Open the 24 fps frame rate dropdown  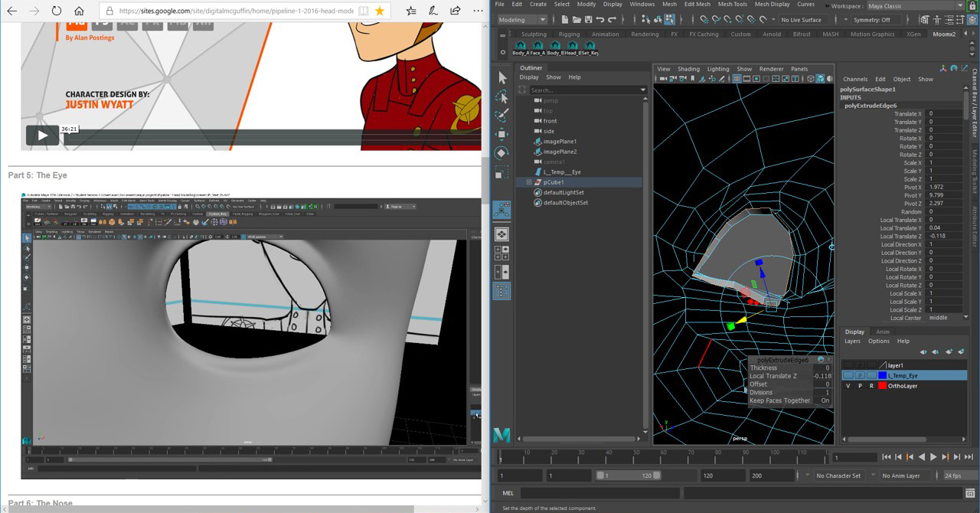961,475
